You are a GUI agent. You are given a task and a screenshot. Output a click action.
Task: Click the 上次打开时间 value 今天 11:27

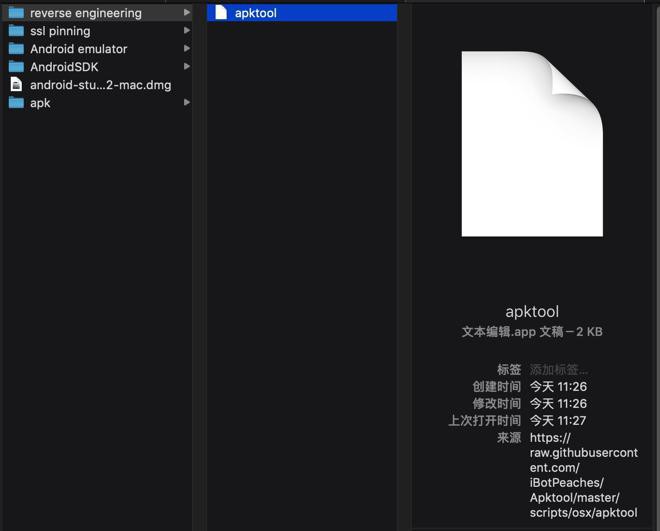coord(558,420)
